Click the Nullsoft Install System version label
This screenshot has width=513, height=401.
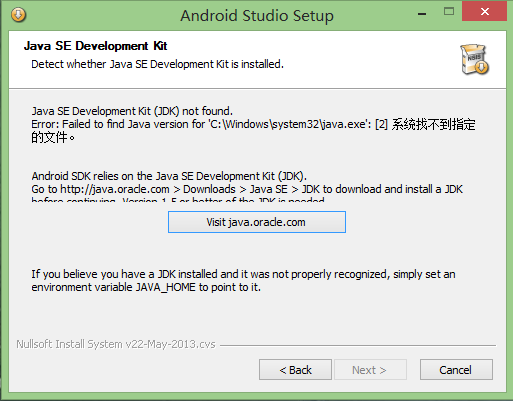(x=116, y=344)
